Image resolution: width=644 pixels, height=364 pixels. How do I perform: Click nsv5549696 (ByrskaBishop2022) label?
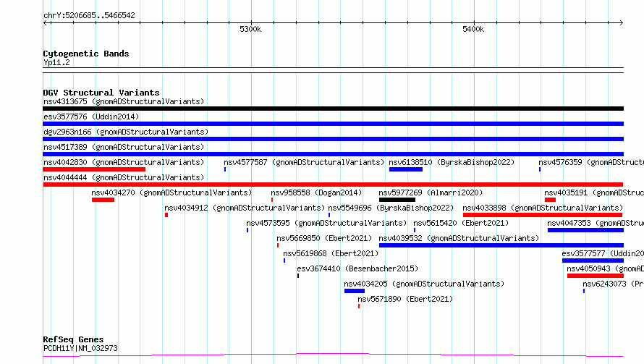point(391,208)
